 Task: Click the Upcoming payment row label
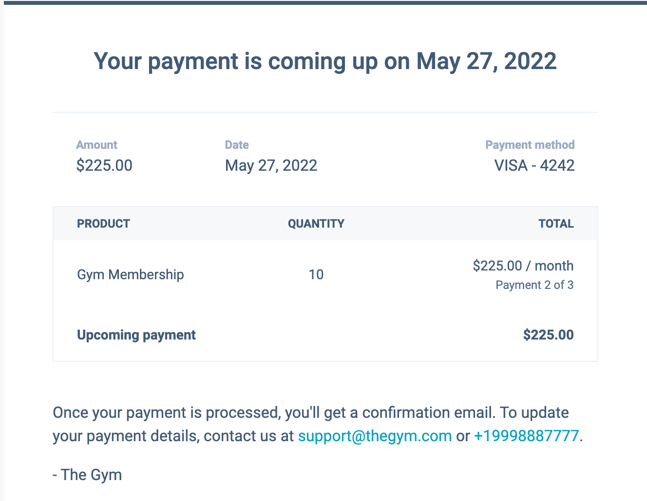pos(136,335)
